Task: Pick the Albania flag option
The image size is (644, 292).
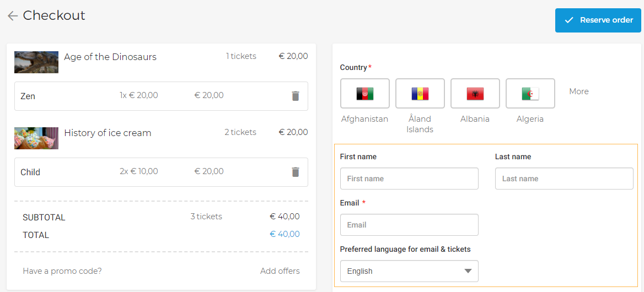Action: tap(475, 94)
